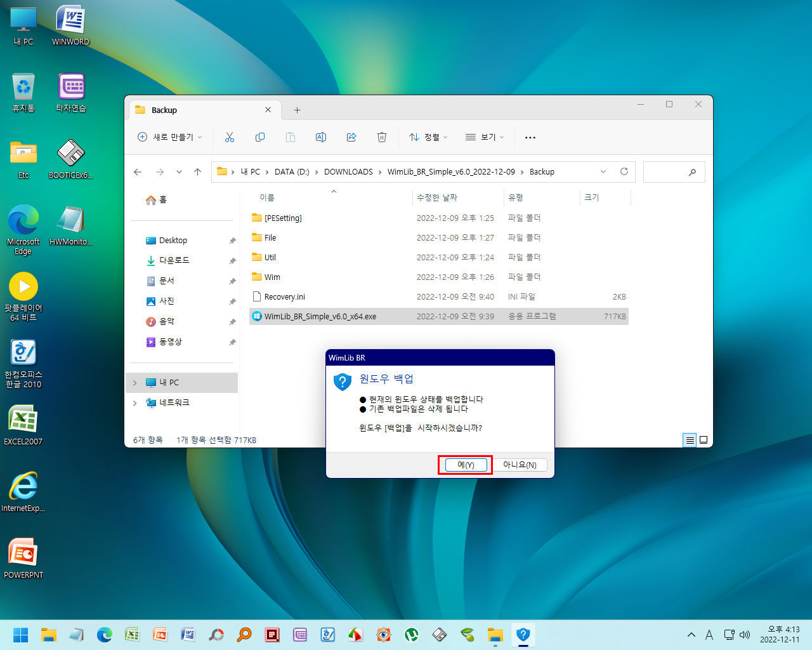Screen dimensions: 812x650
Task: Open the 보기 view dropdown
Action: coord(485,137)
